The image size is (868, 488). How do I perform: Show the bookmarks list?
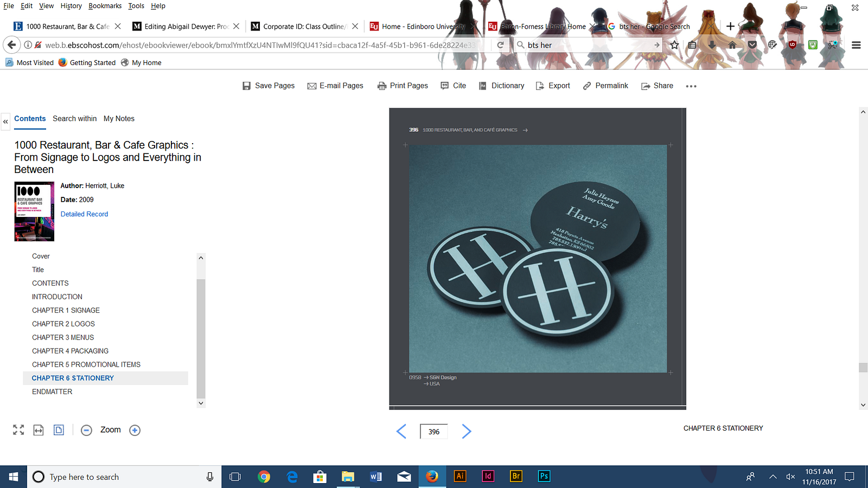(x=692, y=45)
